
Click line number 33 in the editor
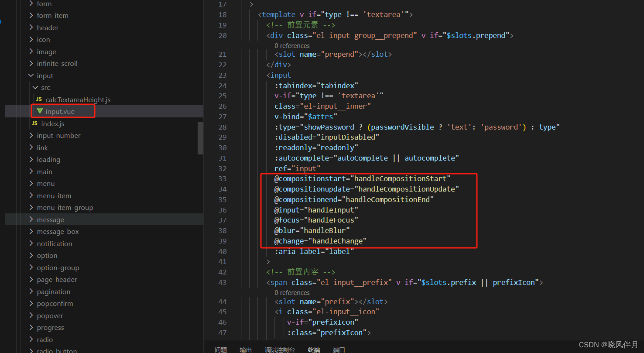tap(222, 178)
